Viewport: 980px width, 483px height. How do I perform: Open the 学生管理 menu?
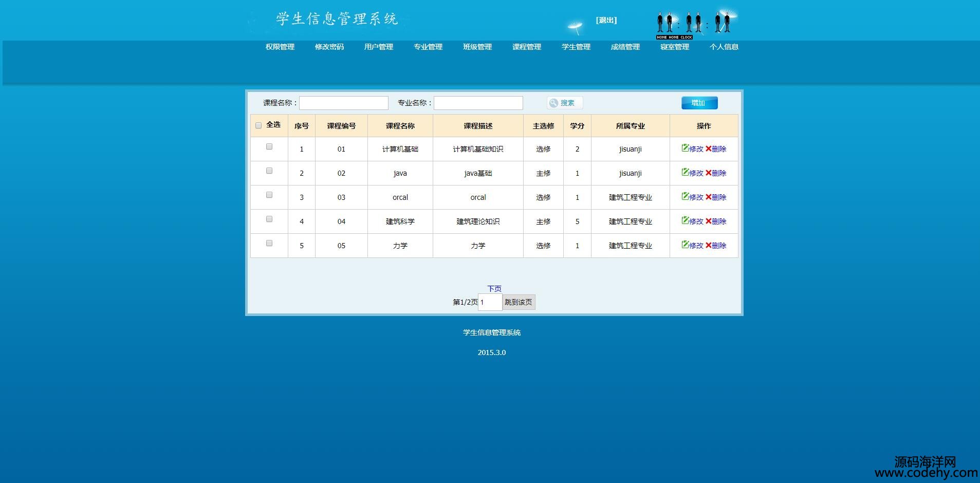tap(576, 47)
